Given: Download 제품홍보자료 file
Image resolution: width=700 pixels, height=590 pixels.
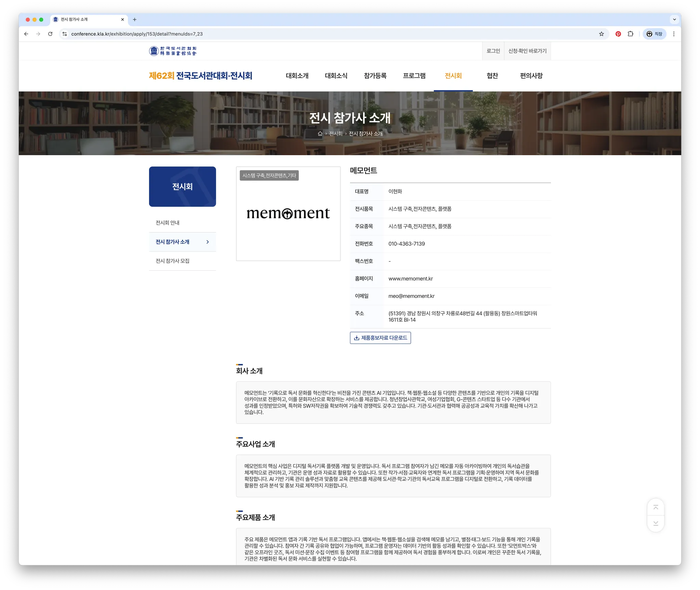Looking at the screenshot, I should (380, 338).
